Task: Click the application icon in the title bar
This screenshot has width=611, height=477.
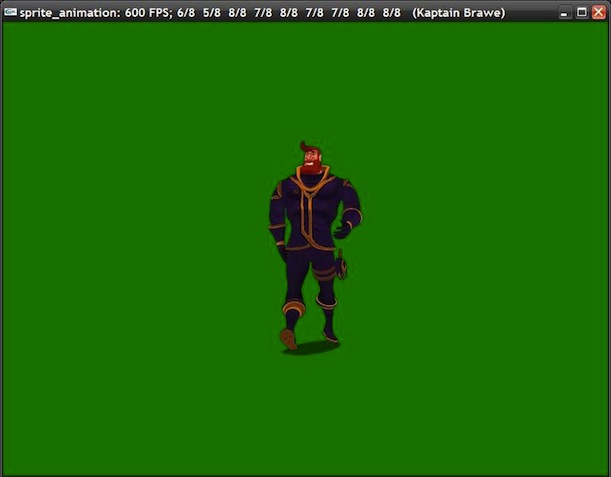Action: tap(10, 12)
